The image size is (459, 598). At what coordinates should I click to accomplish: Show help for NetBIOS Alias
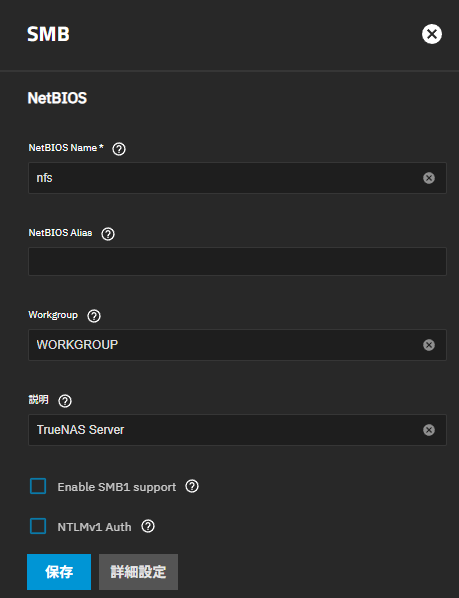point(108,234)
